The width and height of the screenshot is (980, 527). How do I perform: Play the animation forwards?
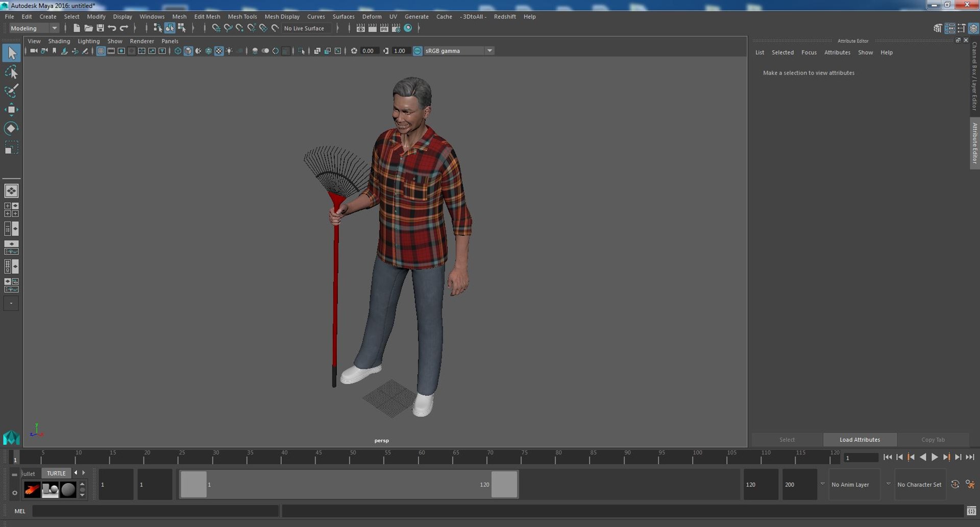(935, 457)
